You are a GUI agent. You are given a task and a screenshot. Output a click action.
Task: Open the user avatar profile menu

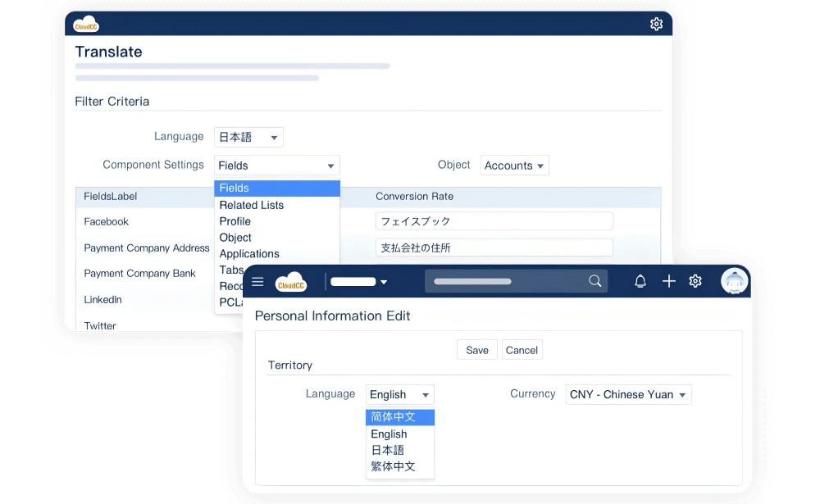734,281
